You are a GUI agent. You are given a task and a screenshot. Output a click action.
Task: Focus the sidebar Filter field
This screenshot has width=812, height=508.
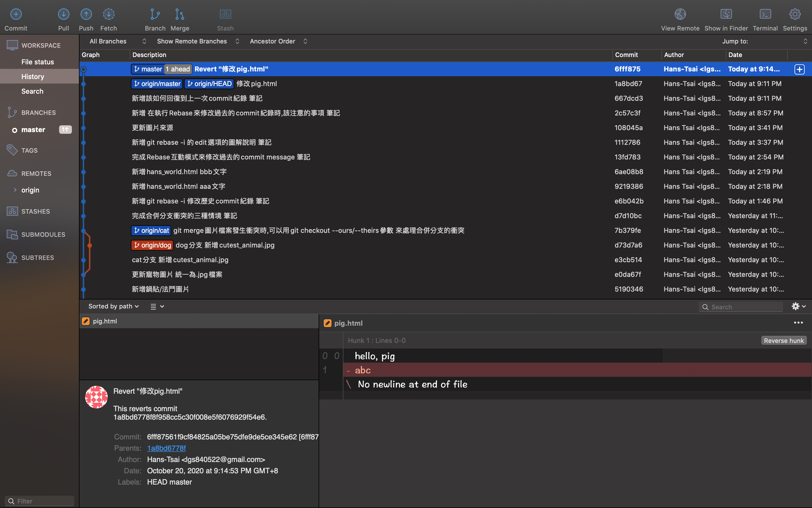[39, 501]
